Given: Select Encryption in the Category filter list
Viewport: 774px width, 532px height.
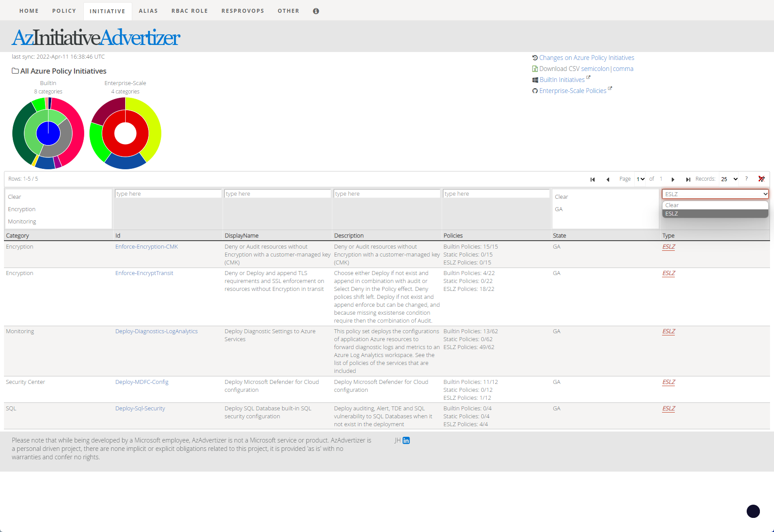Looking at the screenshot, I should coord(21,209).
